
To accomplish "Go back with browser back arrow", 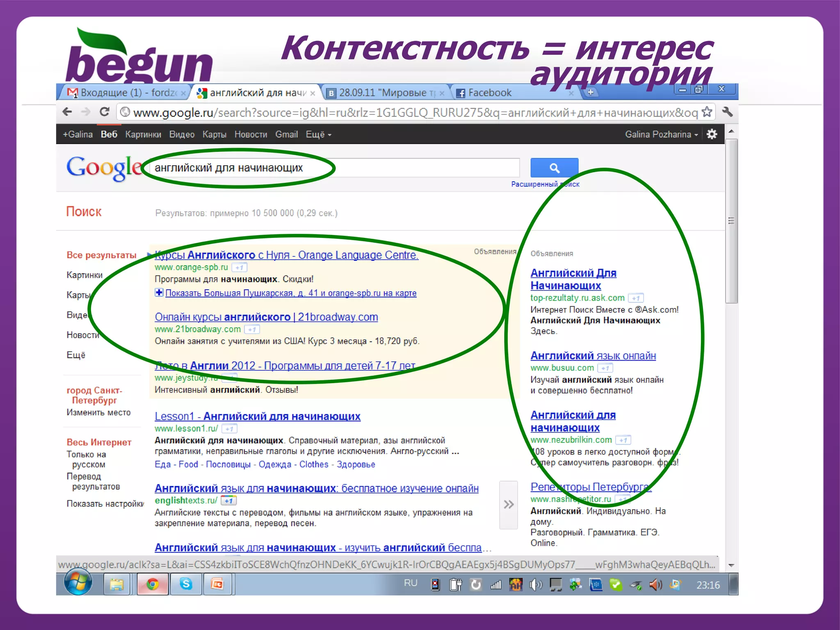I will pos(67,112).
